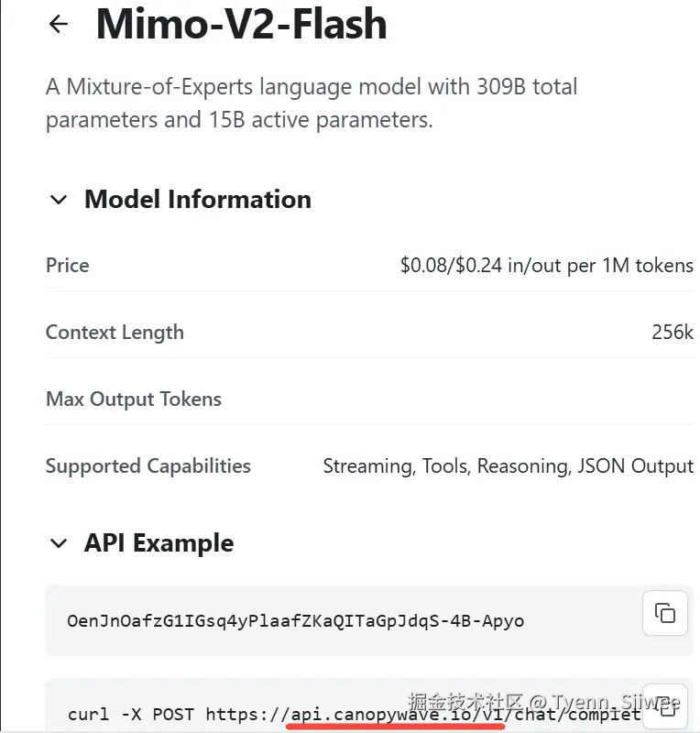Select the Price row label
Viewport: 700px width, 733px height.
tap(68, 266)
